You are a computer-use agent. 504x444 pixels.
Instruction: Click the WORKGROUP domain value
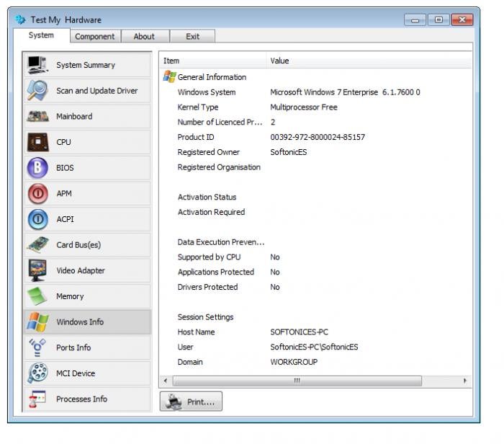point(294,362)
